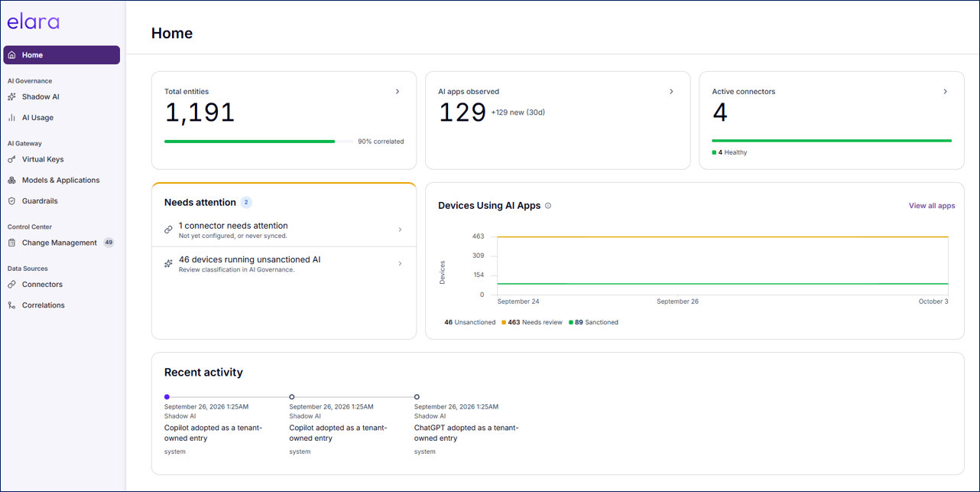Click the Change Management clipboard icon
This screenshot has height=492, width=980.
coord(11,243)
